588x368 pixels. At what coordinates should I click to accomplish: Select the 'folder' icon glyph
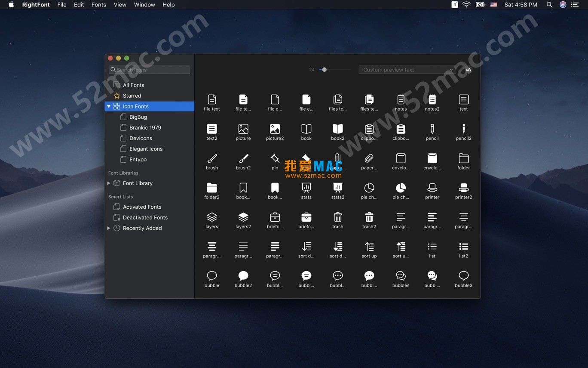(x=463, y=158)
